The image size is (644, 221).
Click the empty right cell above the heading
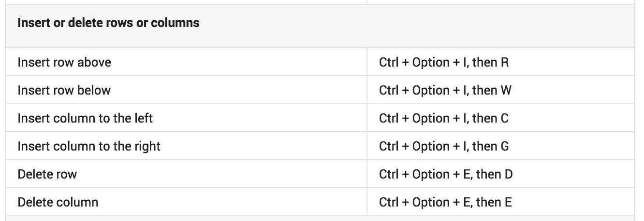point(500,2)
